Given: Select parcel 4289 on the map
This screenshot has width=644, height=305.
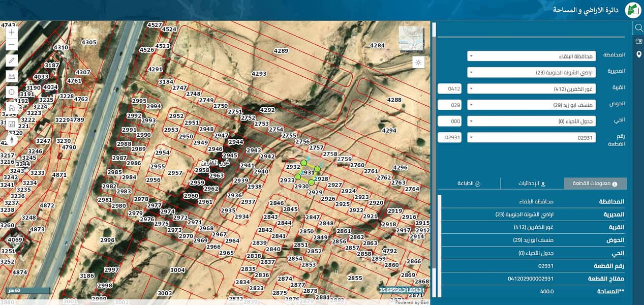Looking at the screenshot, I should coord(281,50).
